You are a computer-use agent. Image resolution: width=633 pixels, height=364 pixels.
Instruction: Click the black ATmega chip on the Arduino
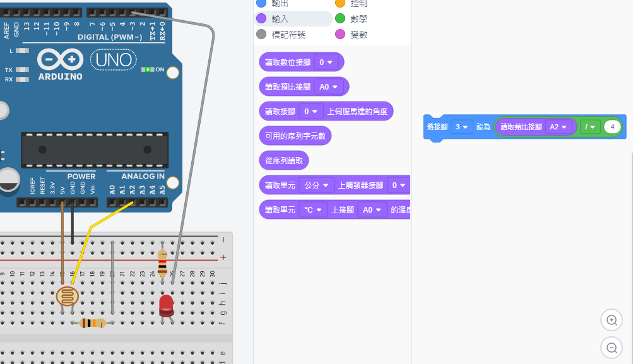point(95,150)
